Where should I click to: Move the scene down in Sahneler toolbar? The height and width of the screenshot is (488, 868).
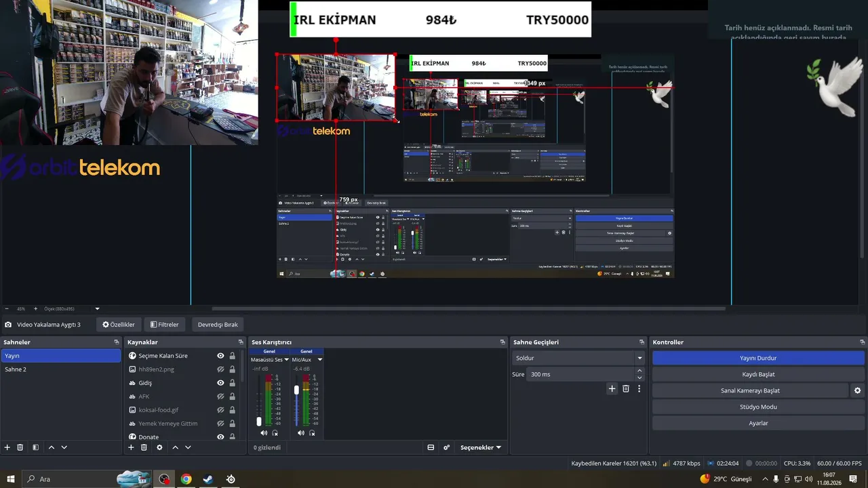click(x=64, y=447)
